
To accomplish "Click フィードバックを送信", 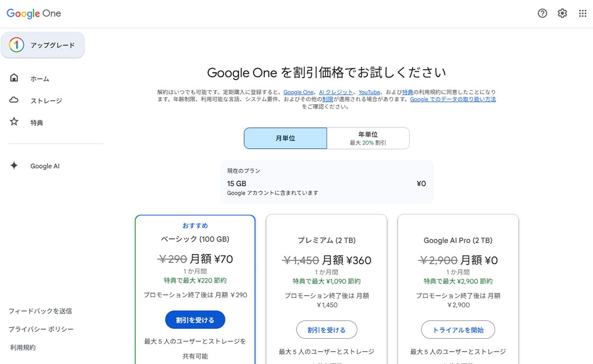I will click(40, 311).
